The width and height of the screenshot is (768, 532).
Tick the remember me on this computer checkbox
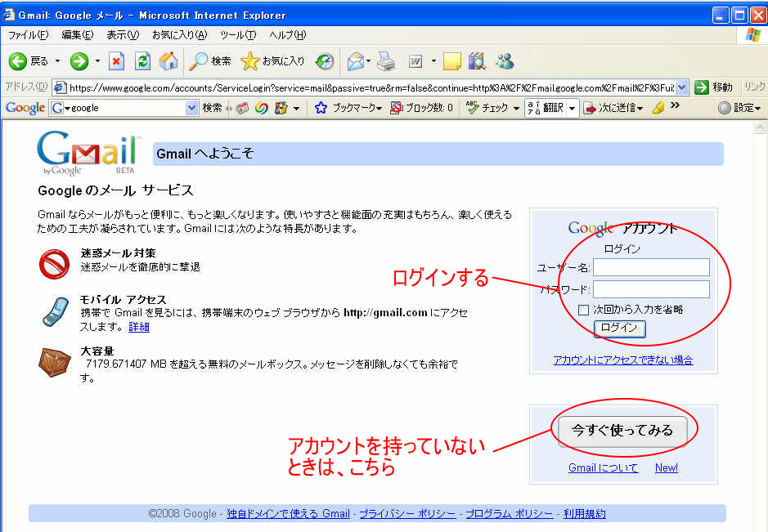pyautogui.click(x=583, y=310)
